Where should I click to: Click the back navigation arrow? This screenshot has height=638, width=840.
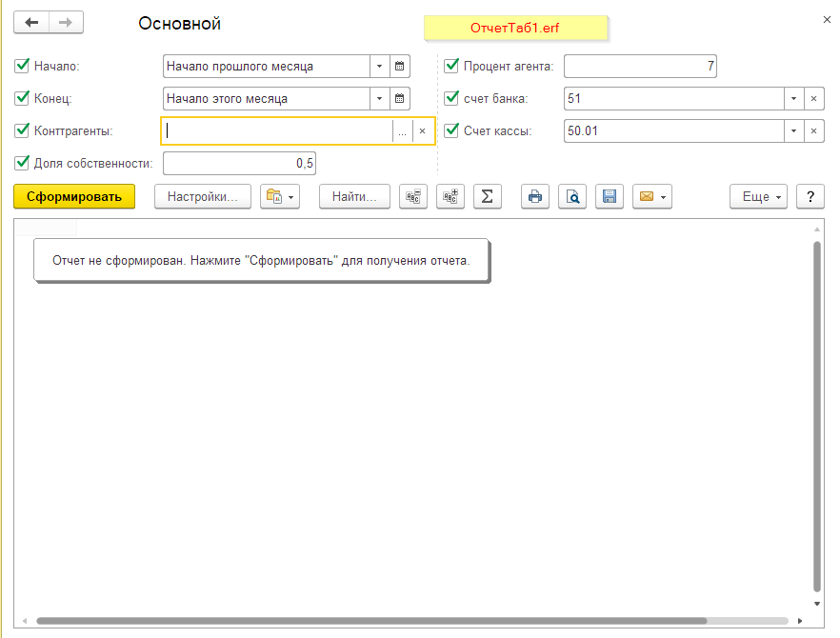point(31,23)
